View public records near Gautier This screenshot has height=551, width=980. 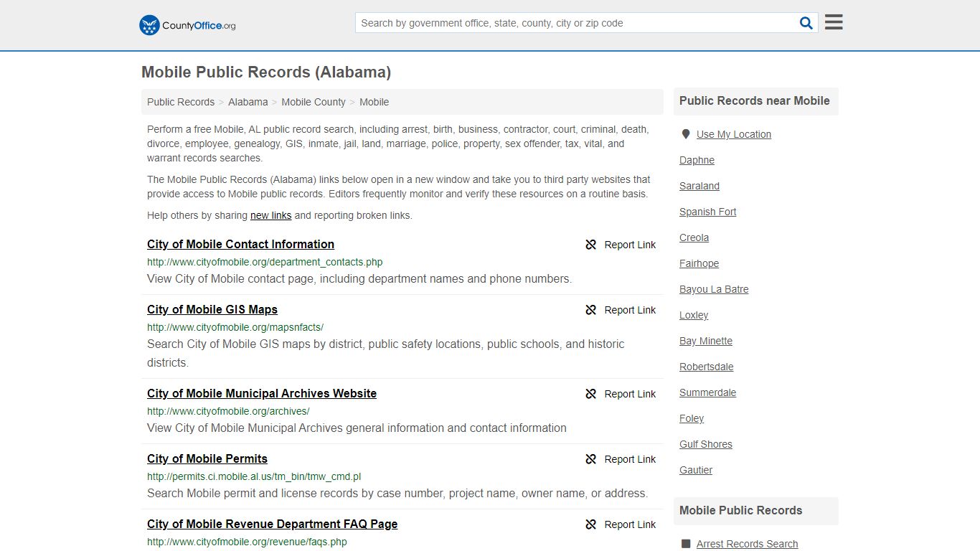(696, 470)
